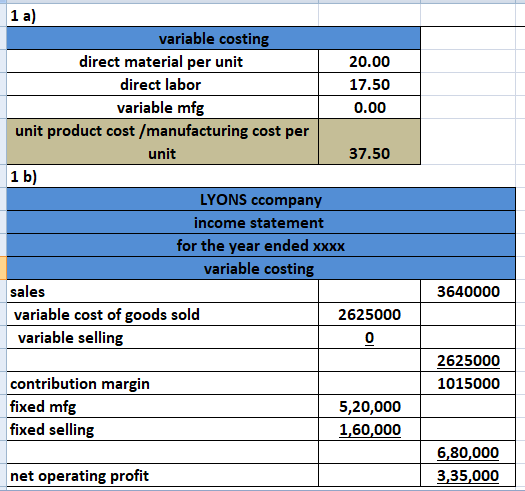
Task: Select the value 0.00
Action: tap(369, 108)
